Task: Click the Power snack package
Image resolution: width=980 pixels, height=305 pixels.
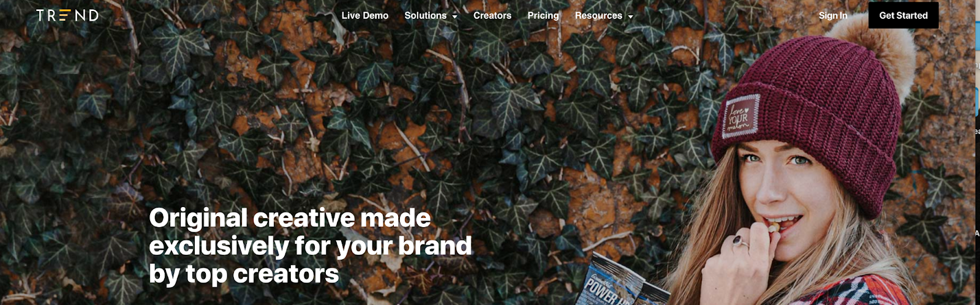Action: tap(619, 282)
